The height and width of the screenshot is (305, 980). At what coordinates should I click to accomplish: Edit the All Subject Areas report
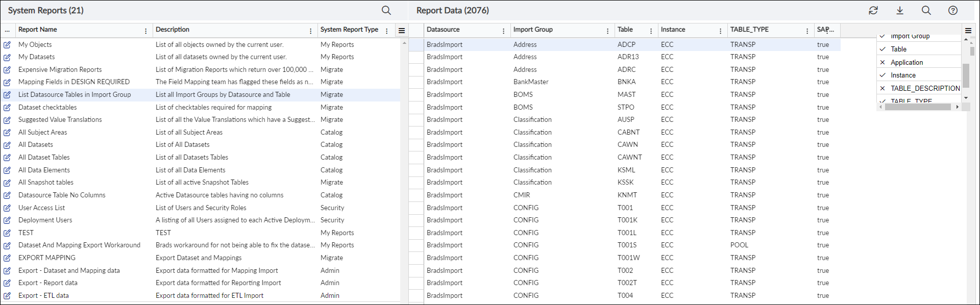coord(7,133)
